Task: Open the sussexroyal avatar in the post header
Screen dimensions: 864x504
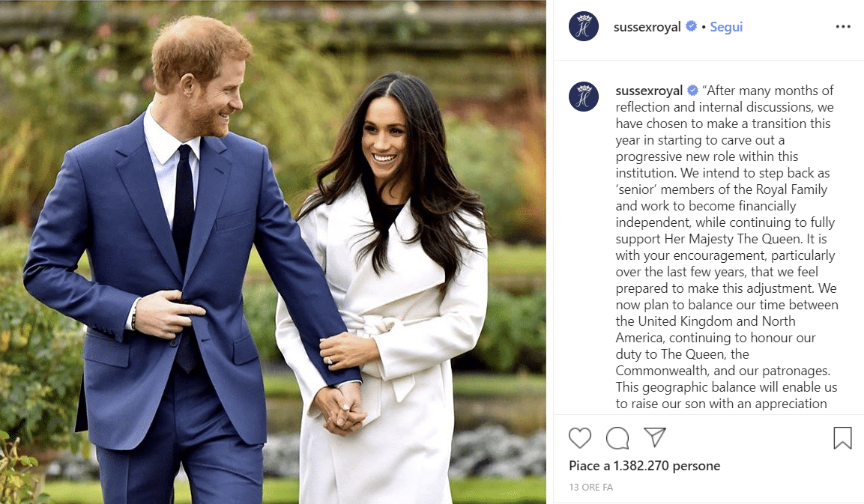Action: 584,26
